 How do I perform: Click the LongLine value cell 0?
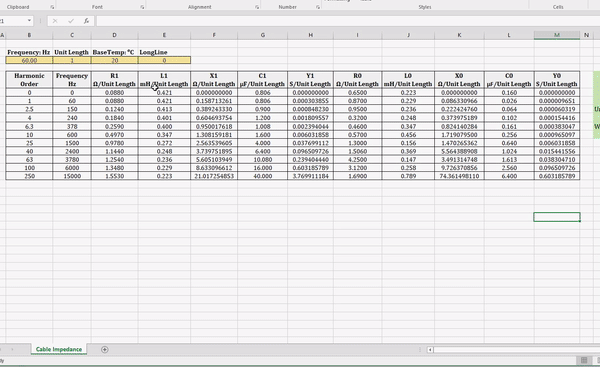pyautogui.click(x=164, y=60)
